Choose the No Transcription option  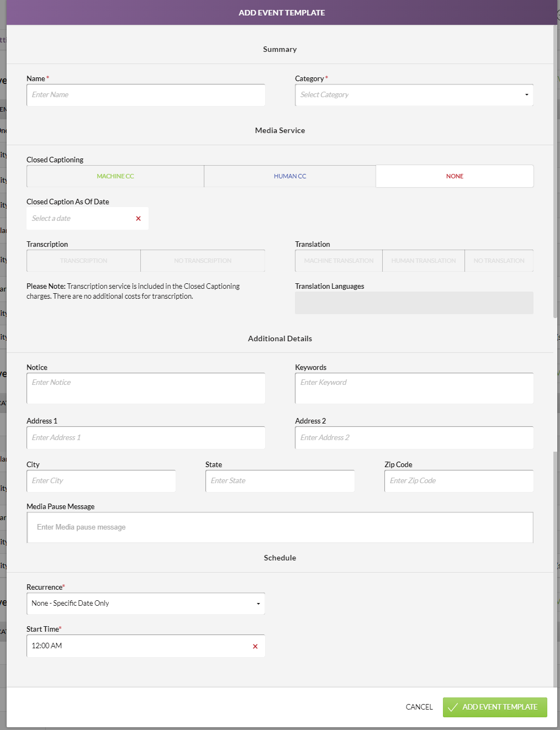(203, 261)
